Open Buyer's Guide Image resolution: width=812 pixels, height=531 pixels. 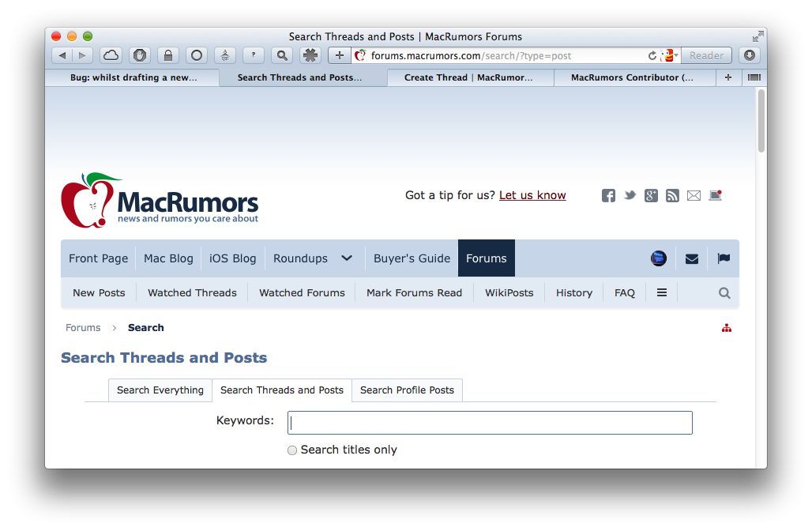[412, 258]
